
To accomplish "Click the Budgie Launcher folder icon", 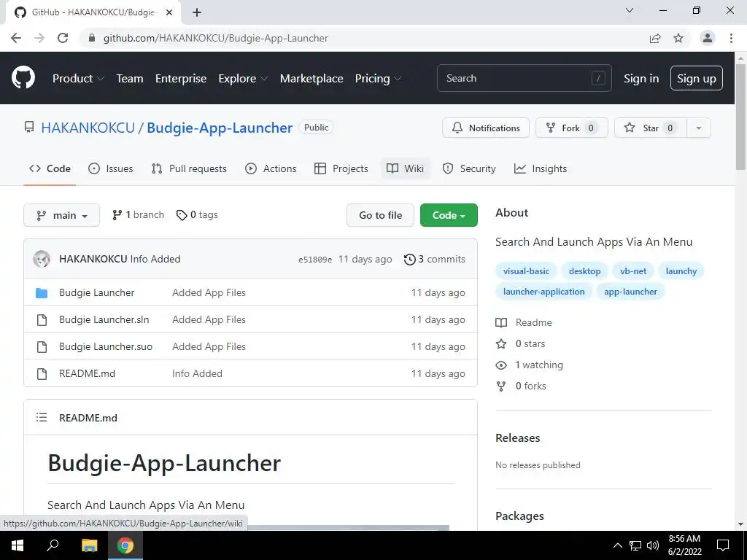I will tap(42, 292).
